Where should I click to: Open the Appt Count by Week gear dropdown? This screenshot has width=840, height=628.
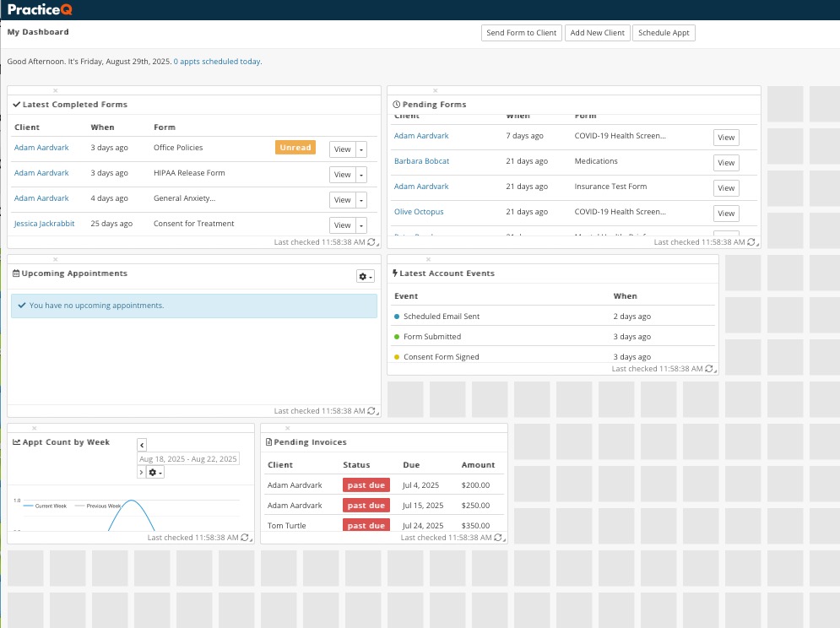coord(154,473)
